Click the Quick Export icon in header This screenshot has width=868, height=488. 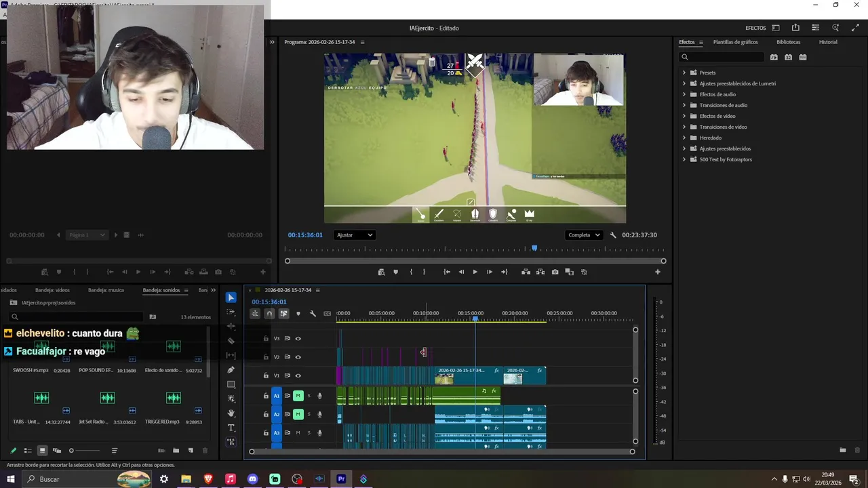(795, 28)
